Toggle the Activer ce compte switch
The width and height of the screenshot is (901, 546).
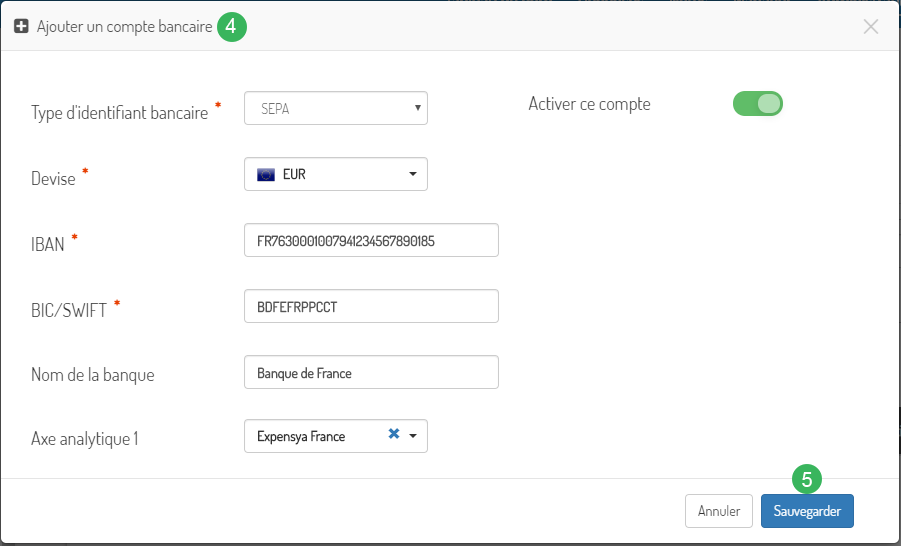click(757, 104)
